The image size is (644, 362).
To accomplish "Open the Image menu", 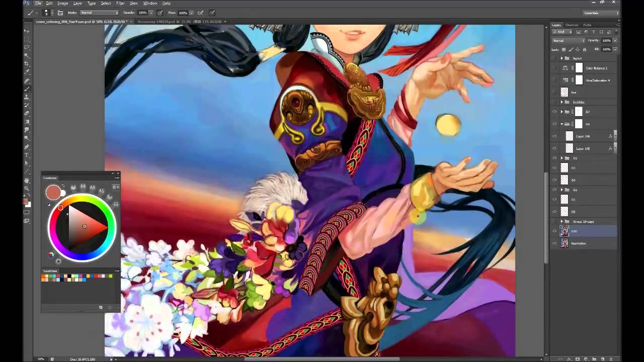I will (62, 3).
